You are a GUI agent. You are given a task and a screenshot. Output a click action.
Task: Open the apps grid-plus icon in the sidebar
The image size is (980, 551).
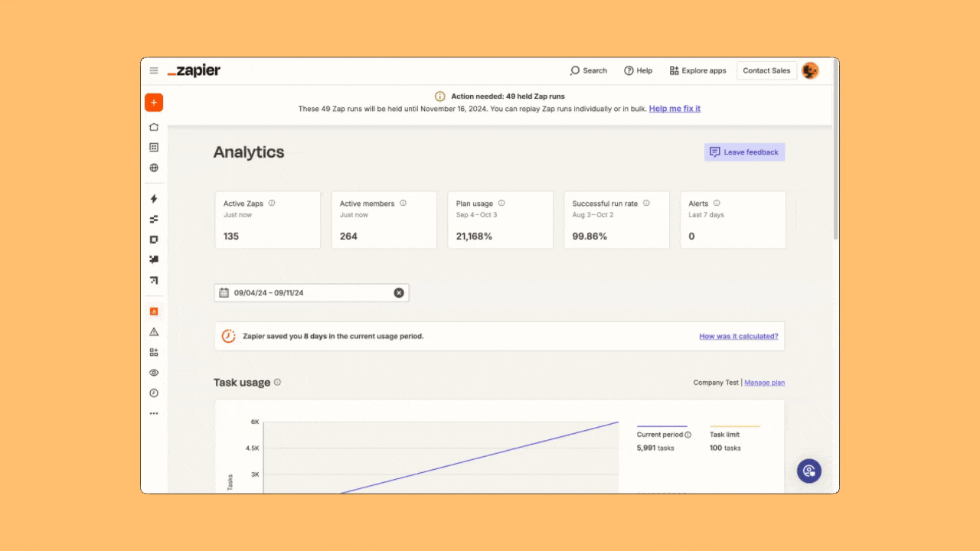(x=154, y=352)
